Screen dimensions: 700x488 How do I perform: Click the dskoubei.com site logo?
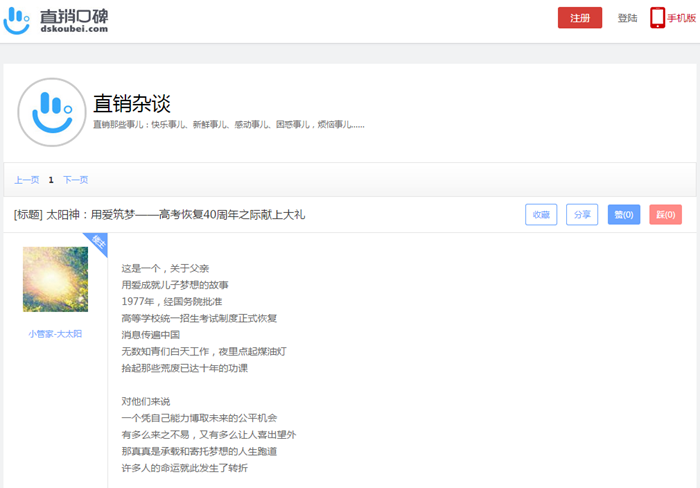56,21
